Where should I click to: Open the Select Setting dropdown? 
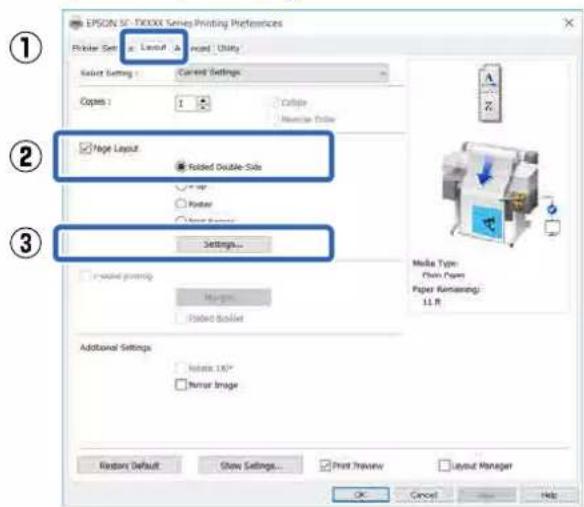click(x=282, y=73)
